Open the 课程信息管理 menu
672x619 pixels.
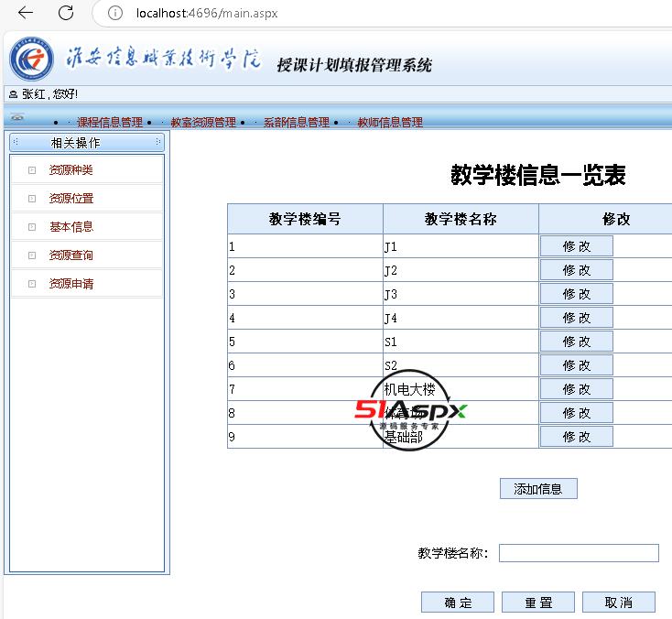point(109,122)
